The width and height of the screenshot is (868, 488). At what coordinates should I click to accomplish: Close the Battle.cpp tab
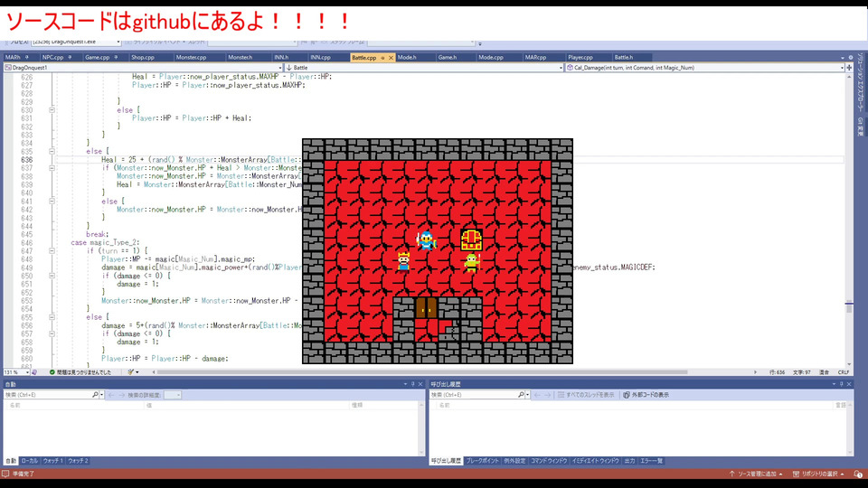(x=391, y=58)
